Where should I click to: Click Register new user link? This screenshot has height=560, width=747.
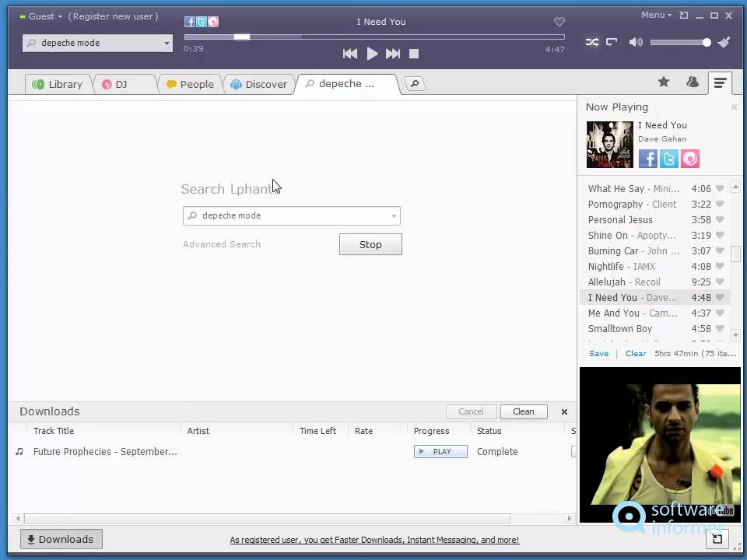(x=113, y=16)
